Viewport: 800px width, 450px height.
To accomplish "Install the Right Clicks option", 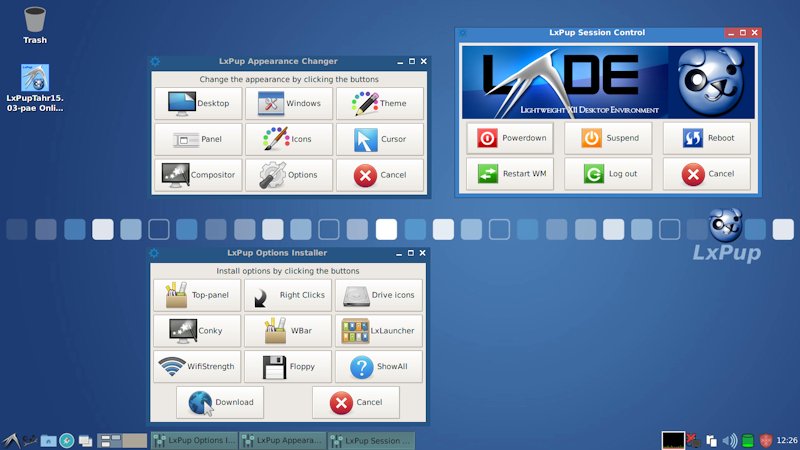I will (288, 295).
